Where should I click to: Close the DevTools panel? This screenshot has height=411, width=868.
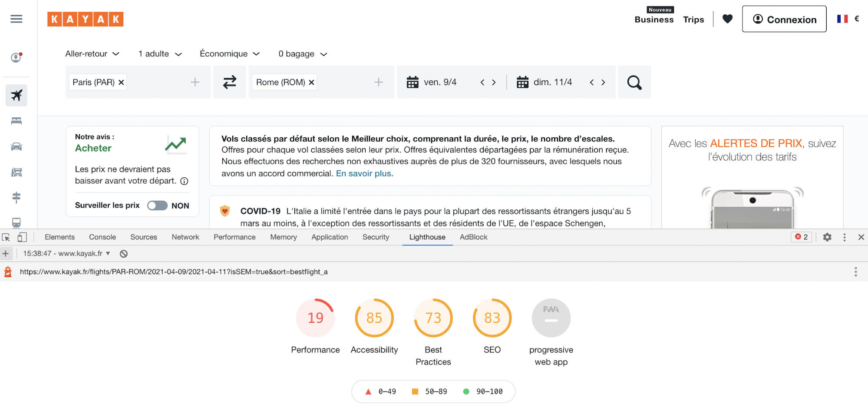click(861, 237)
